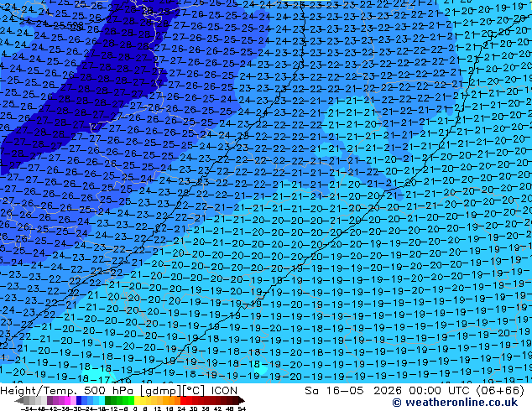The image size is (532, 411).
Task: Select the orange swatch in the legend
Action: [x=172, y=400]
